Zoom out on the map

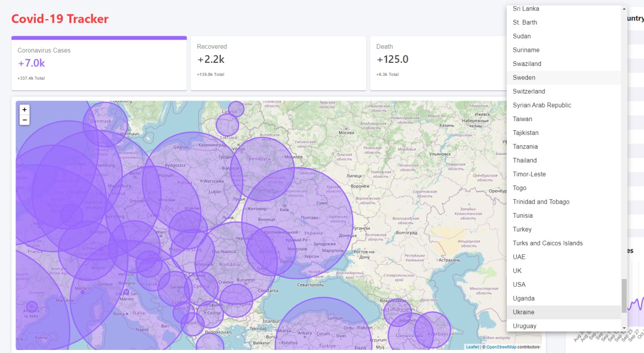[x=24, y=120]
